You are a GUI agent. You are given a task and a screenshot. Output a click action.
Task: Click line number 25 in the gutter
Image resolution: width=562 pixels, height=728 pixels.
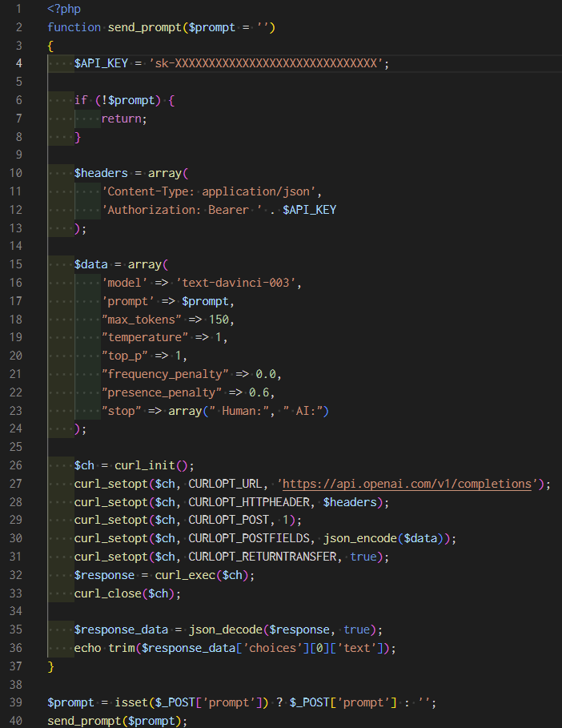click(x=16, y=447)
